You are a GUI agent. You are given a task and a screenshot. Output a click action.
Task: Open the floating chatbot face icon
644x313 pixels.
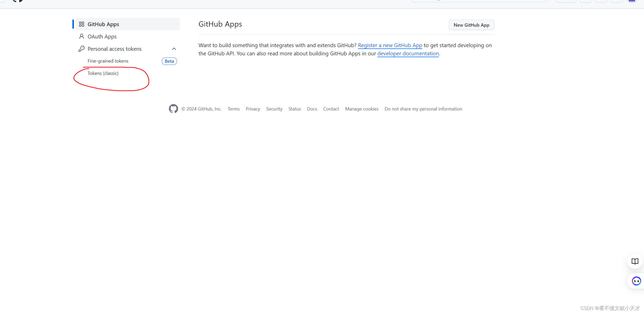point(636,281)
